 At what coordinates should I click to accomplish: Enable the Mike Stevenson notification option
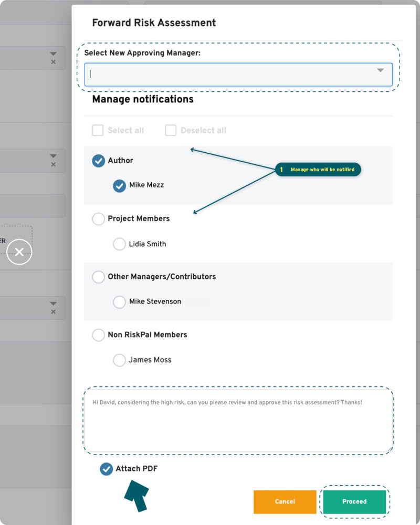pos(119,301)
